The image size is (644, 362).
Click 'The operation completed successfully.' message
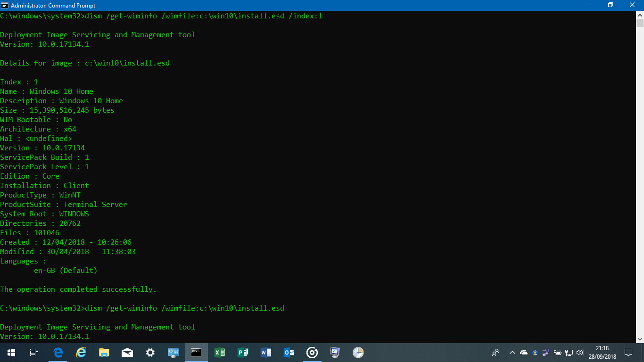pos(78,289)
